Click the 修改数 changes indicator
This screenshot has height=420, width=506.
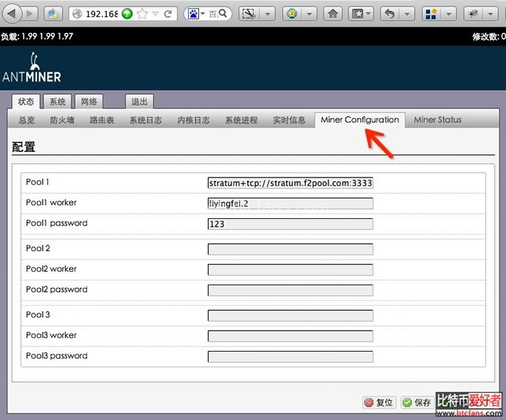[489, 36]
